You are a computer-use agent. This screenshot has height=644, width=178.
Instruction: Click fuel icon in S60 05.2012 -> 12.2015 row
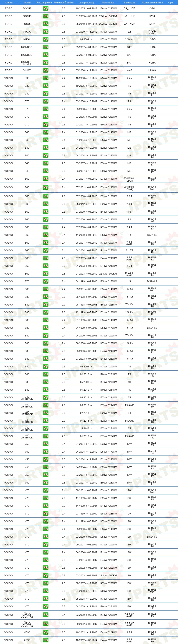coord(46,204)
